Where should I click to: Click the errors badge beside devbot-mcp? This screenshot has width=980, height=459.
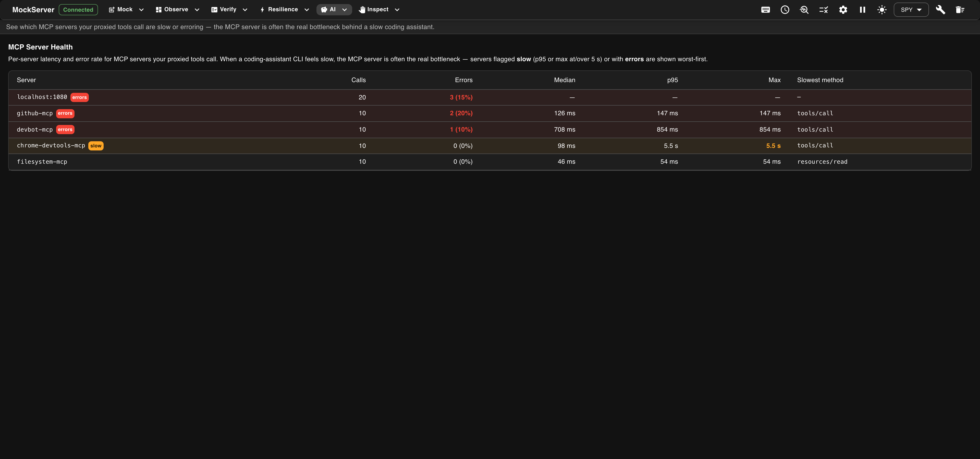[65, 130]
